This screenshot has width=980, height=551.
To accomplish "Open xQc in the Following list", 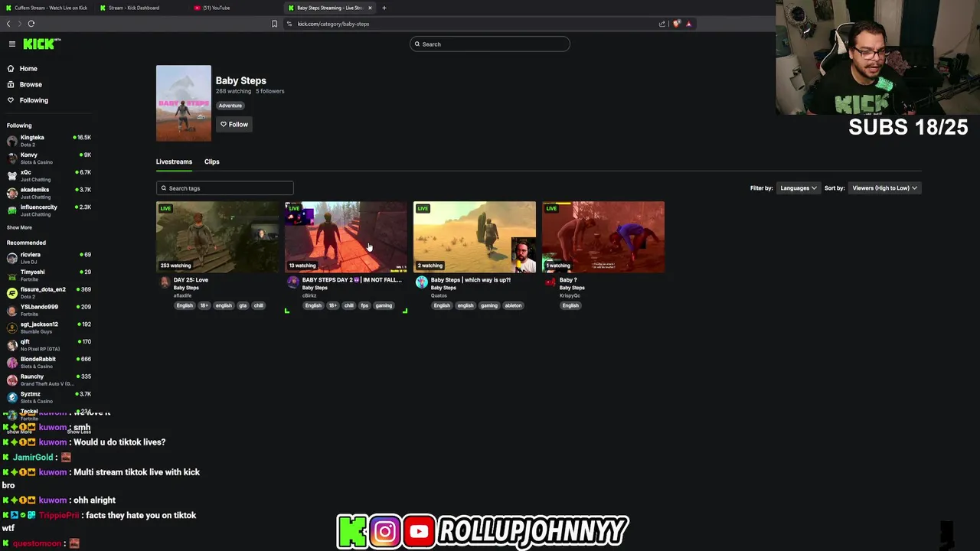I will pos(48,176).
